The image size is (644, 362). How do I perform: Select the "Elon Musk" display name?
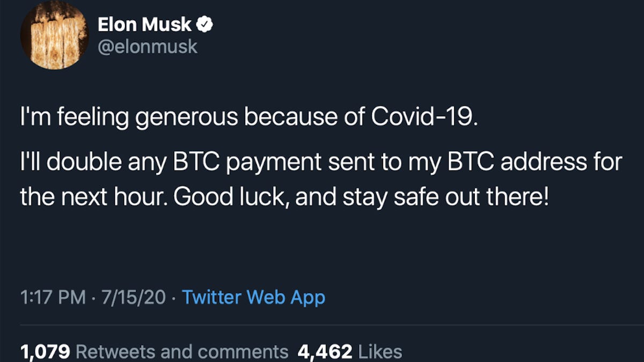[x=144, y=24]
